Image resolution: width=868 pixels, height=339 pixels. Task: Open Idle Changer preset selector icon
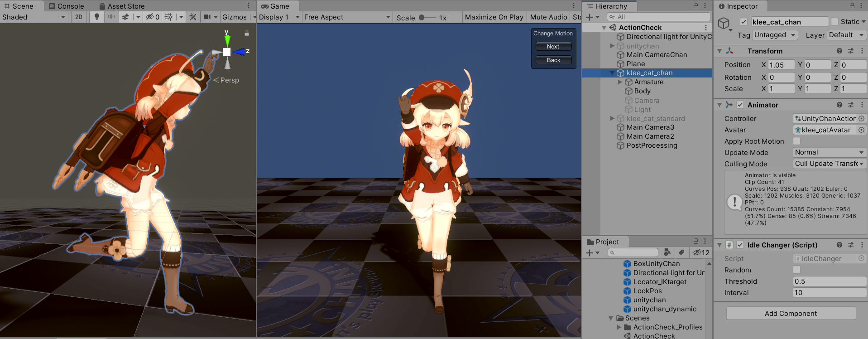click(851, 245)
